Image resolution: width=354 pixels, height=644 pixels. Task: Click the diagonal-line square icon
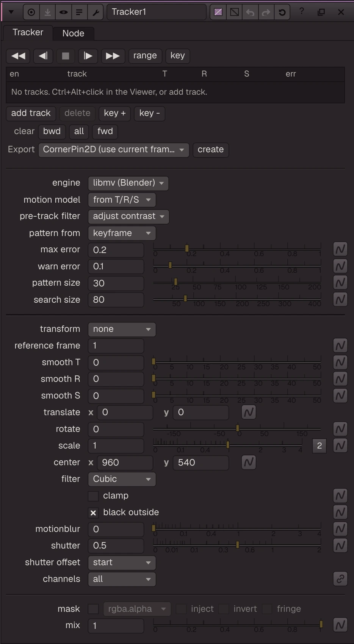pyautogui.click(x=234, y=12)
